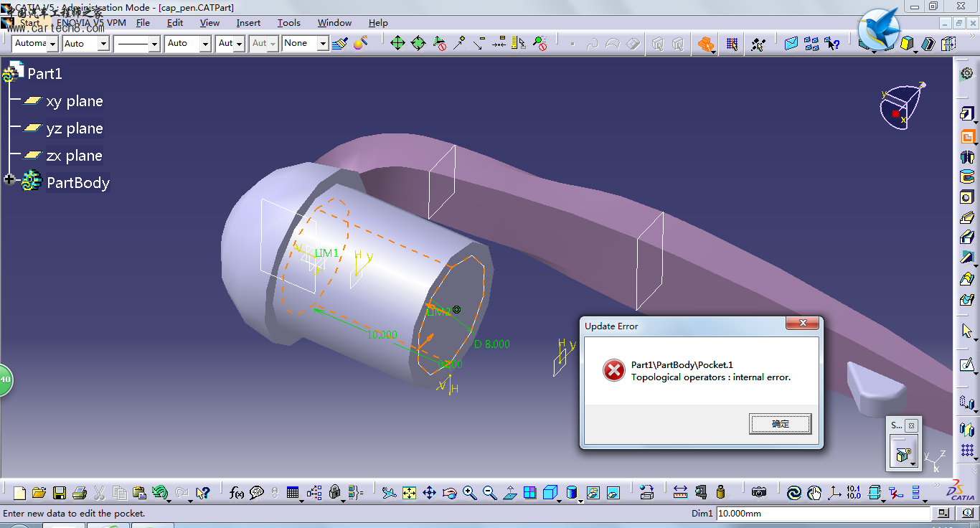Choose the Select arrow tool in right toolbar
Image resolution: width=980 pixels, height=528 pixels.
[967, 331]
